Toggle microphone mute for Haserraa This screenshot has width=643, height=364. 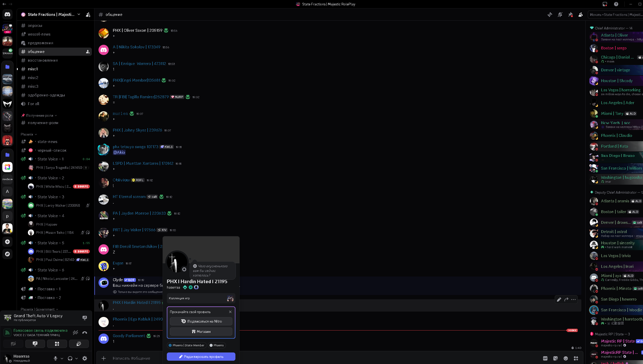pos(56,358)
